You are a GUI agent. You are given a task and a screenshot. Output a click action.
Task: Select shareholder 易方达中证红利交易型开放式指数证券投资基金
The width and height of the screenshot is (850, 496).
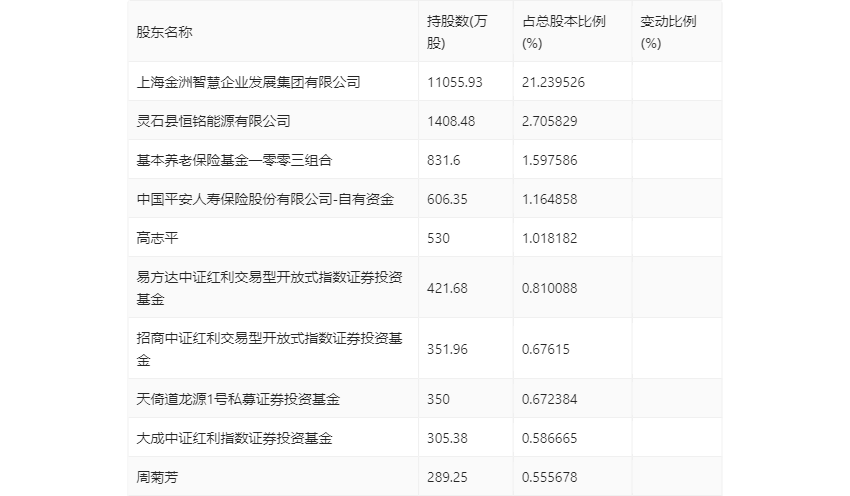pos(269,288)
